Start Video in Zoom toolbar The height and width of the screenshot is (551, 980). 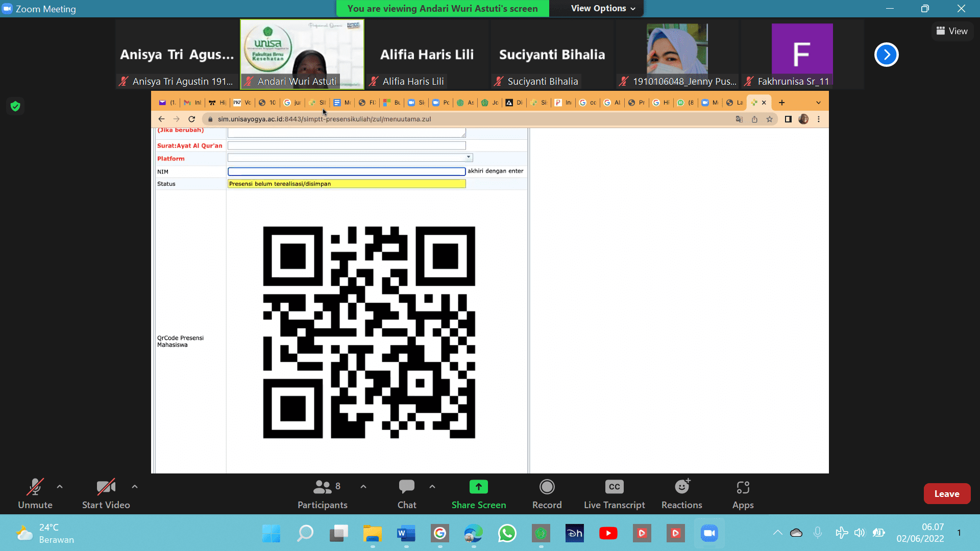pos(106,494)
